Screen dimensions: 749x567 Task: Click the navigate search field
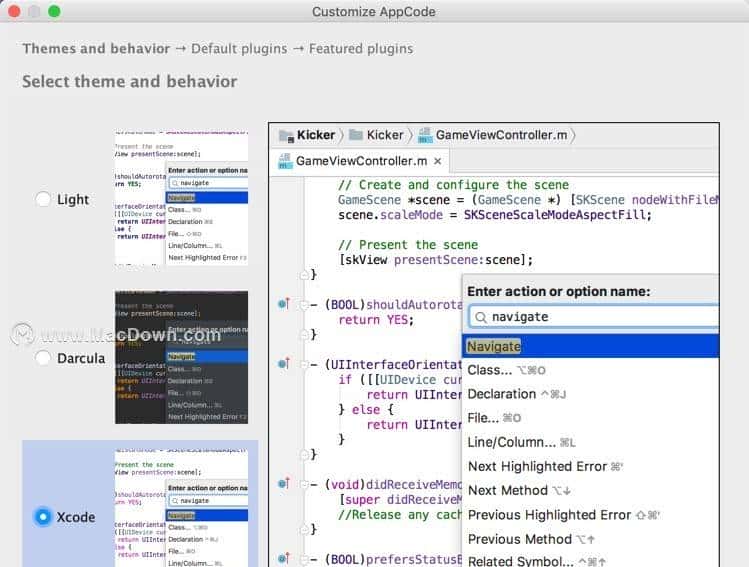(594, 317)
